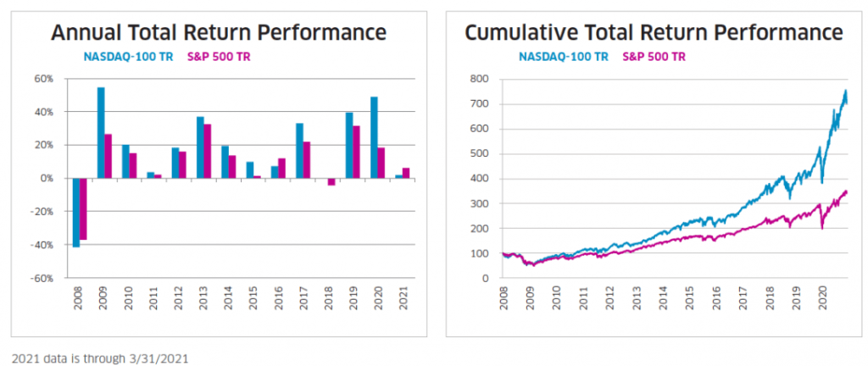Click the Annual Total Return Performance title

click(219, 33)
